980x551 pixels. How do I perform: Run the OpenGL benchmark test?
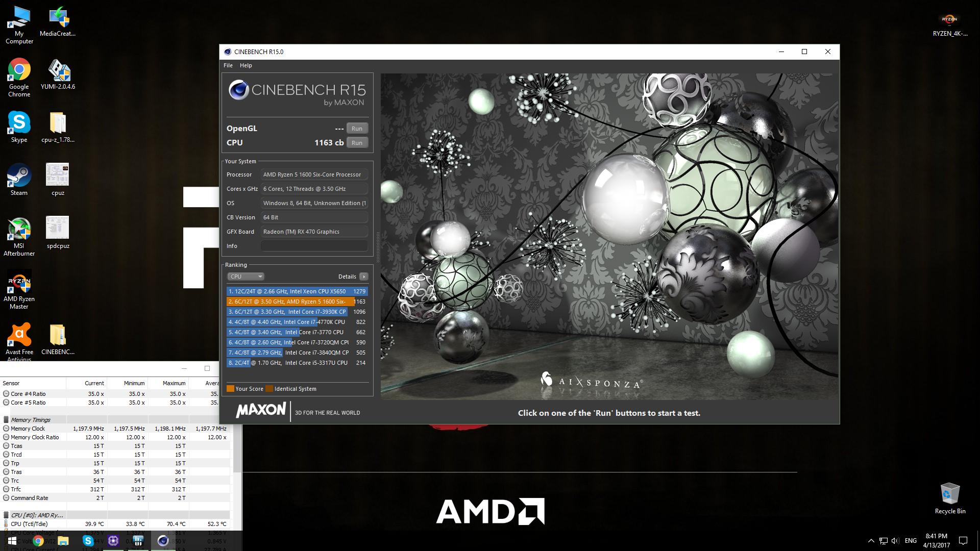click(357, 129)
